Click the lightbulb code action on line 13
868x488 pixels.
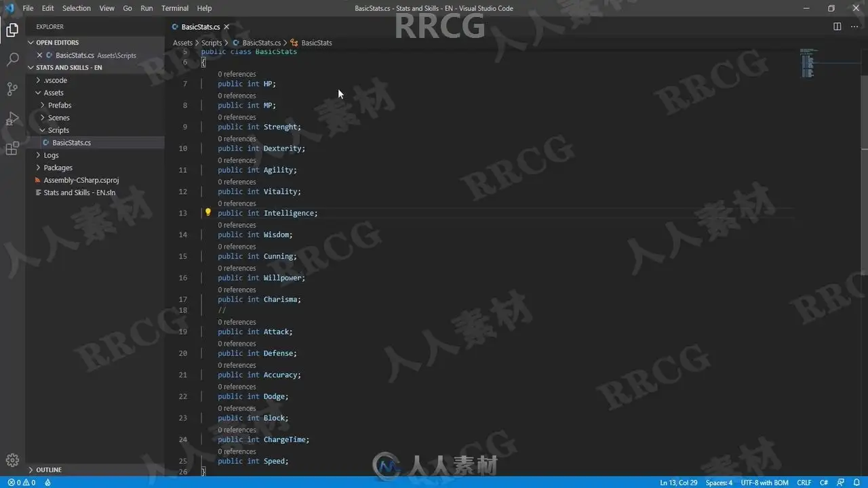[x=208, y=212]
